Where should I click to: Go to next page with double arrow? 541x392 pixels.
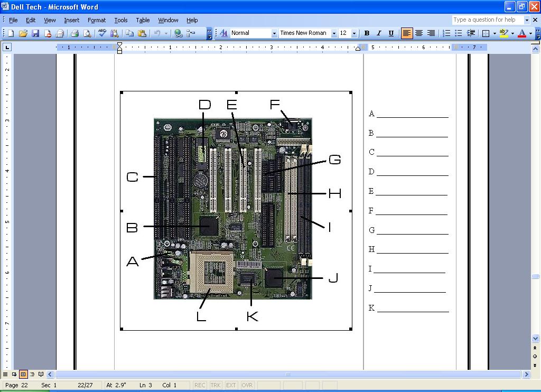535,365
